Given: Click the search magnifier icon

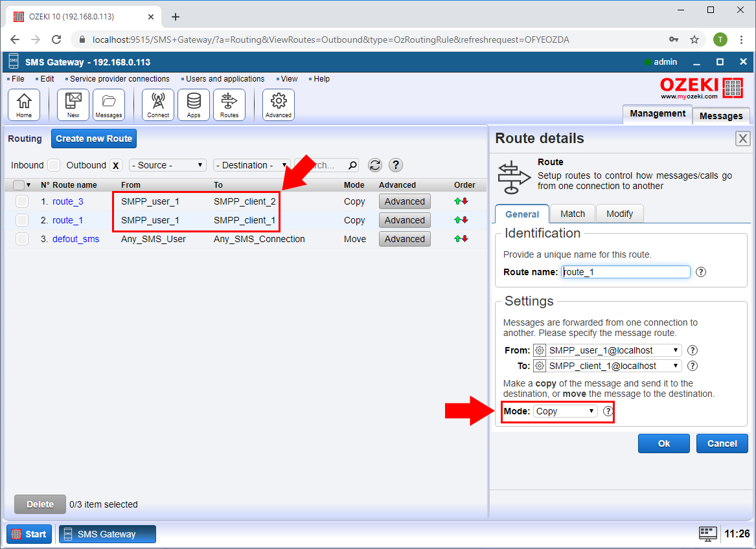Looking at the screenshot, I should pyautogui.click(x=352, y=165).
